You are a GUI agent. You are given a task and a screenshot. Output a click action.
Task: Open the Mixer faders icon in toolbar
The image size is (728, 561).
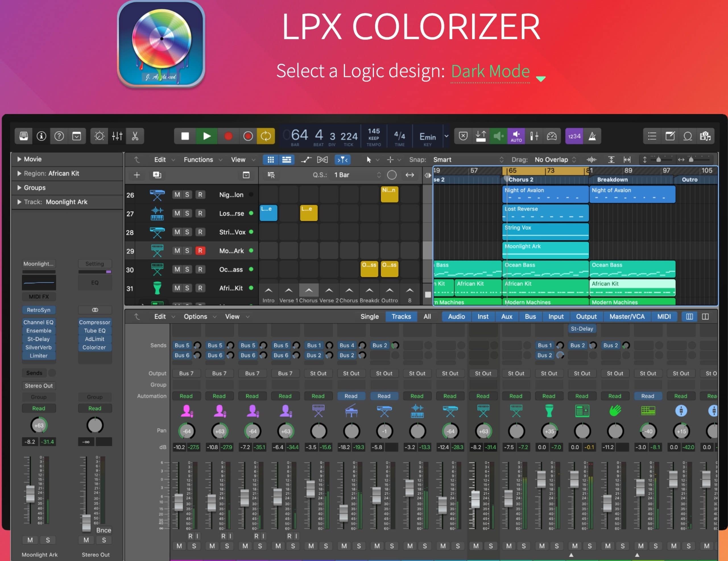(117, 136)
